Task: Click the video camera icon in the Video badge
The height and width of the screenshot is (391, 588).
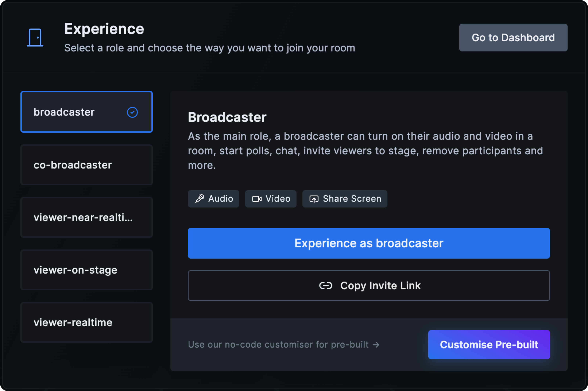Action: click(x=257, y=199)
